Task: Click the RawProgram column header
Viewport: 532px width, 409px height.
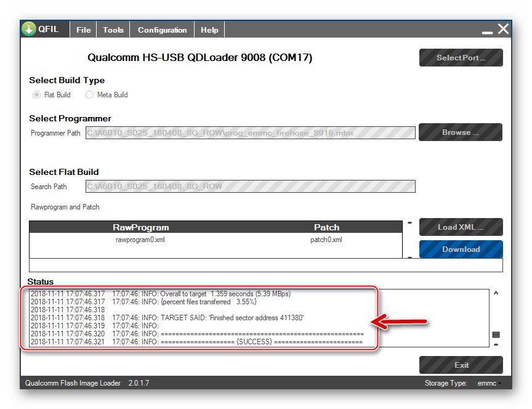Action: (x=140, y=227)
